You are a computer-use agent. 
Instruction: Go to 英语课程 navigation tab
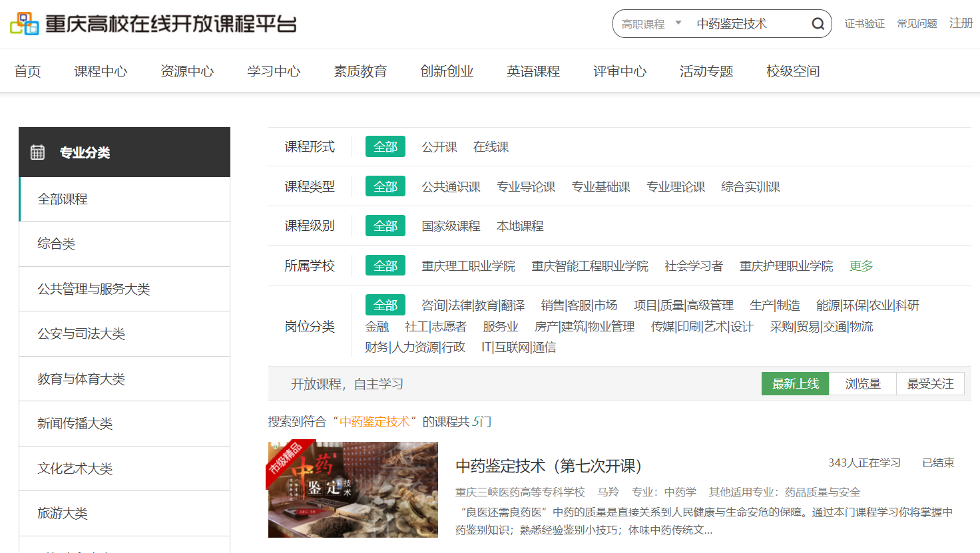click(533, 71)
